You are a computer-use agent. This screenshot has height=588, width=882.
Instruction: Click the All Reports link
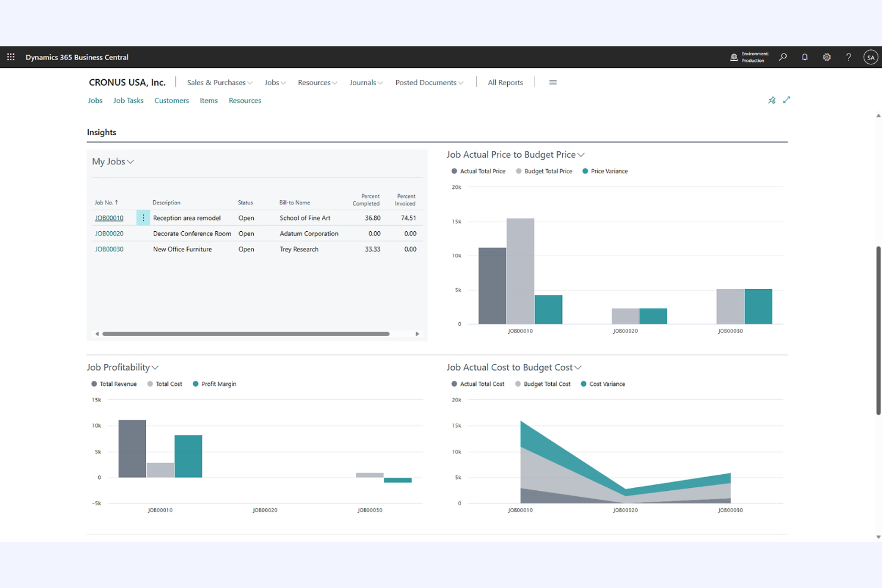click(x=505, y=82)
